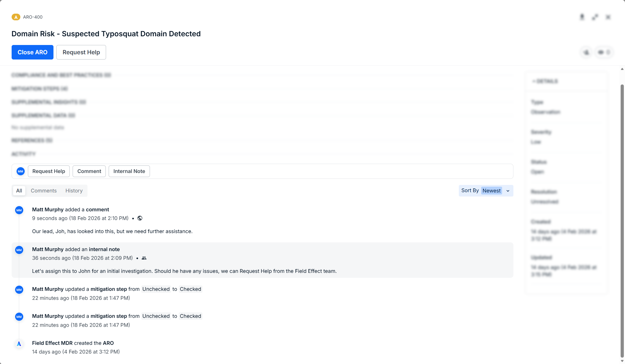The image size is (625, 364).
Task: Click the globe icon on Matt's comment
Action: coord(140,218)
